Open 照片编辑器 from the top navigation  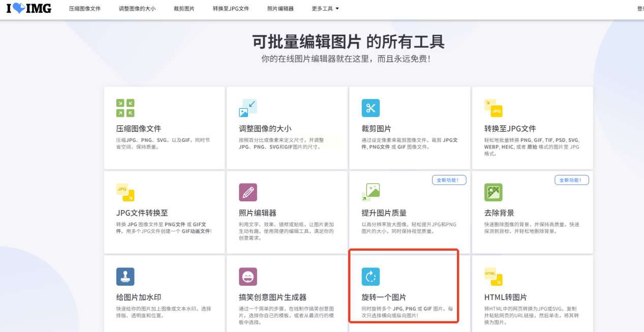(x=280, y=9)
